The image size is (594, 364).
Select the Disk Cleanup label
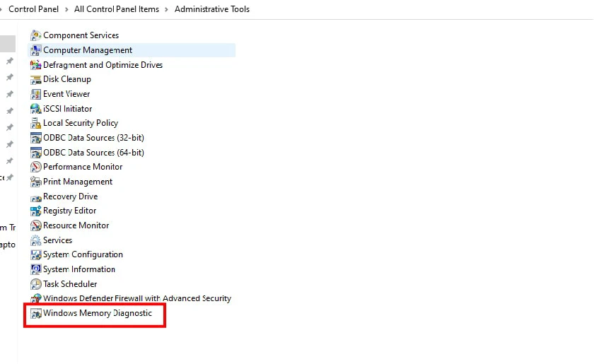(x=67, y=79)
